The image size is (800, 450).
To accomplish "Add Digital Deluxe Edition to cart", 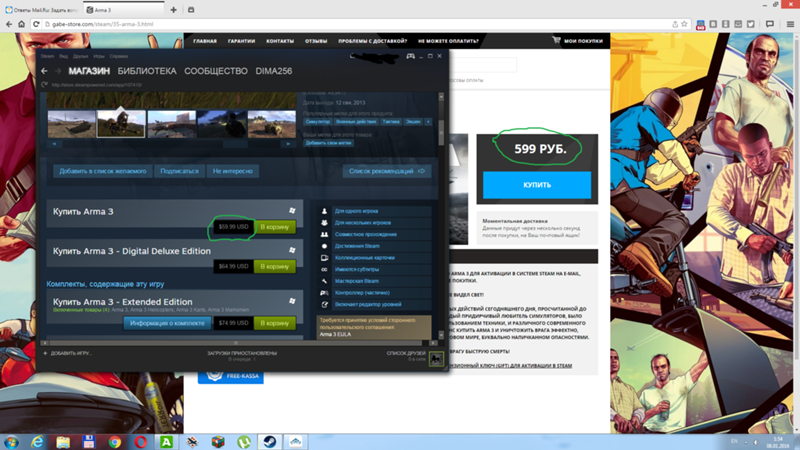I will click(275, 266).
